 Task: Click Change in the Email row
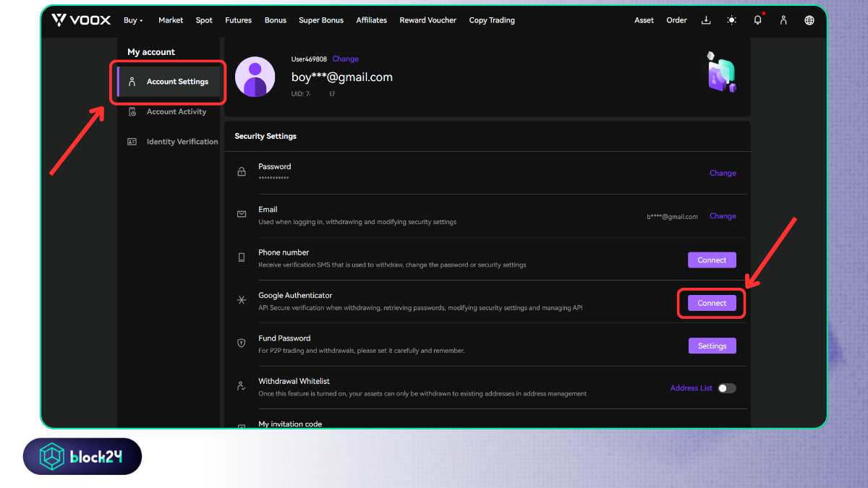(723, 216)
